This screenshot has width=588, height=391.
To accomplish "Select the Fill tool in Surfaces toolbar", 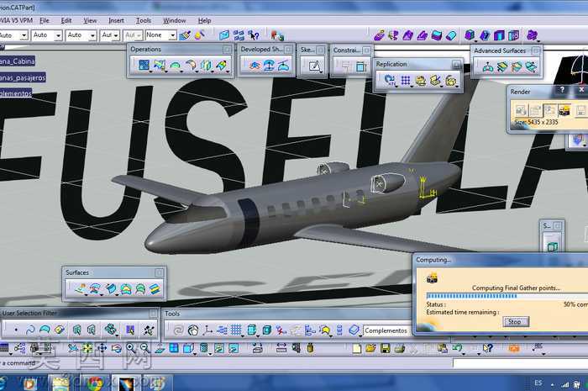I will click(x=126, y=288).
